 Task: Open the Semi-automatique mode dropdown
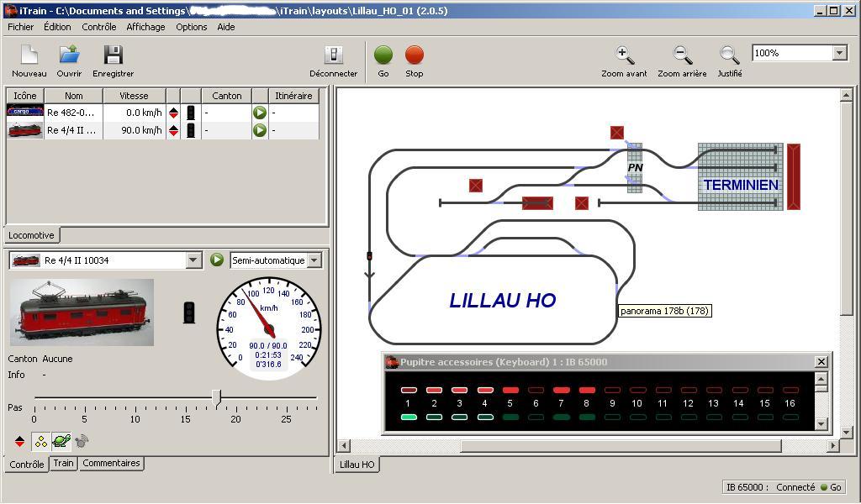point(314,260)
